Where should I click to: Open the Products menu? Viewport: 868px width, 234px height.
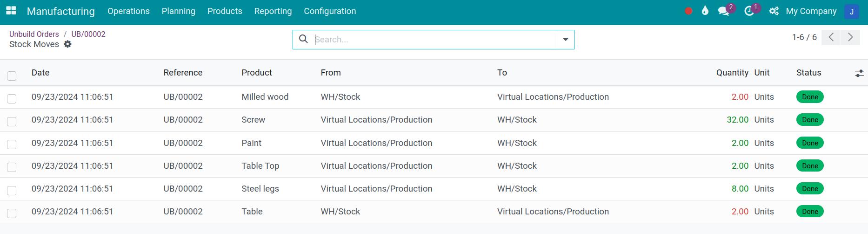point(225,11)
